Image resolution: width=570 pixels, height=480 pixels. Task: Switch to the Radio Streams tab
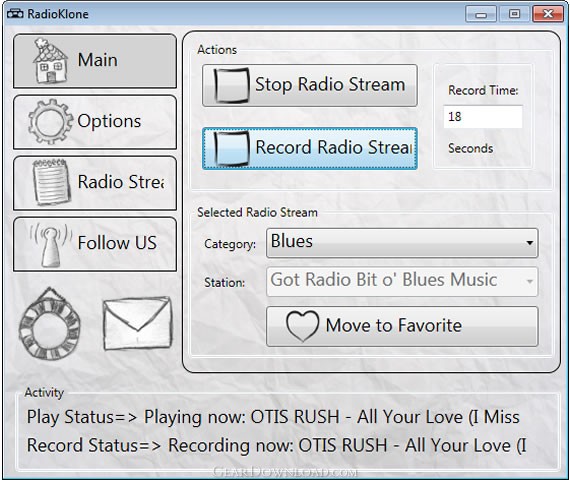click(x=95, y=183)
